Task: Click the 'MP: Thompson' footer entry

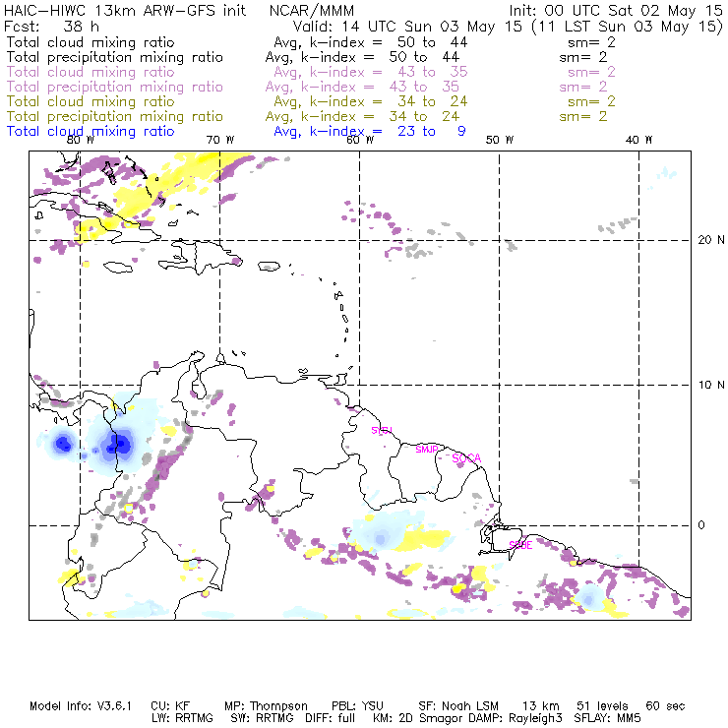Action: [266, 706]
